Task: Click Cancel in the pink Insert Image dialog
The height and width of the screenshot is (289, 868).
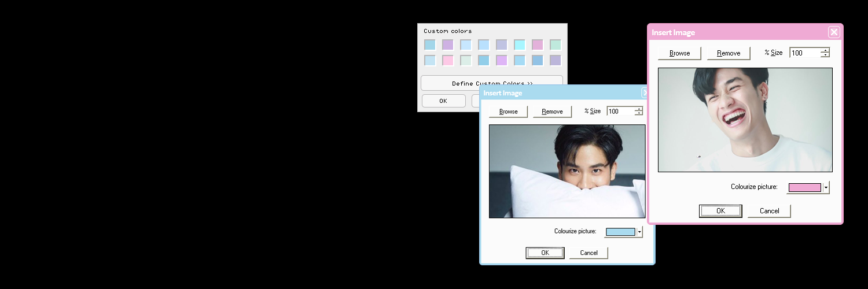Action: (769, 211)
